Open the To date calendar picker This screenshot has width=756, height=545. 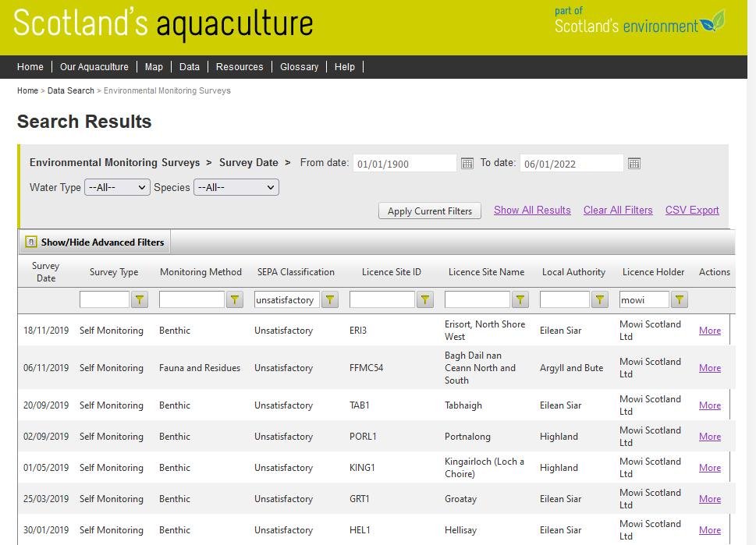634,164
